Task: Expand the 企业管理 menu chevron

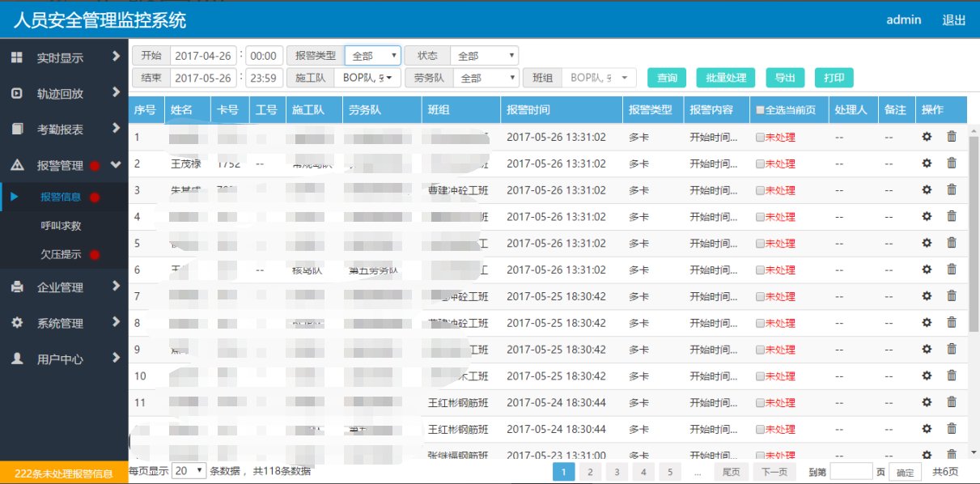Action: 117,287
